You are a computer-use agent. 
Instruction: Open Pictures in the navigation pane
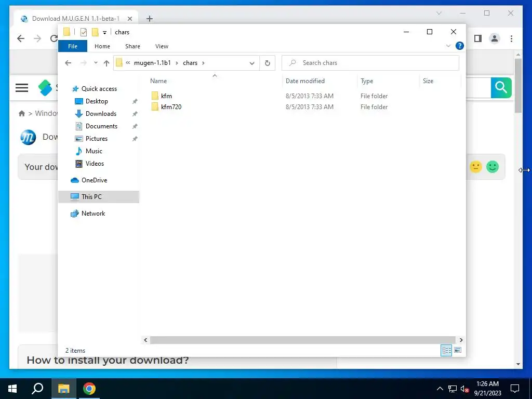click(x=96, y=138)
